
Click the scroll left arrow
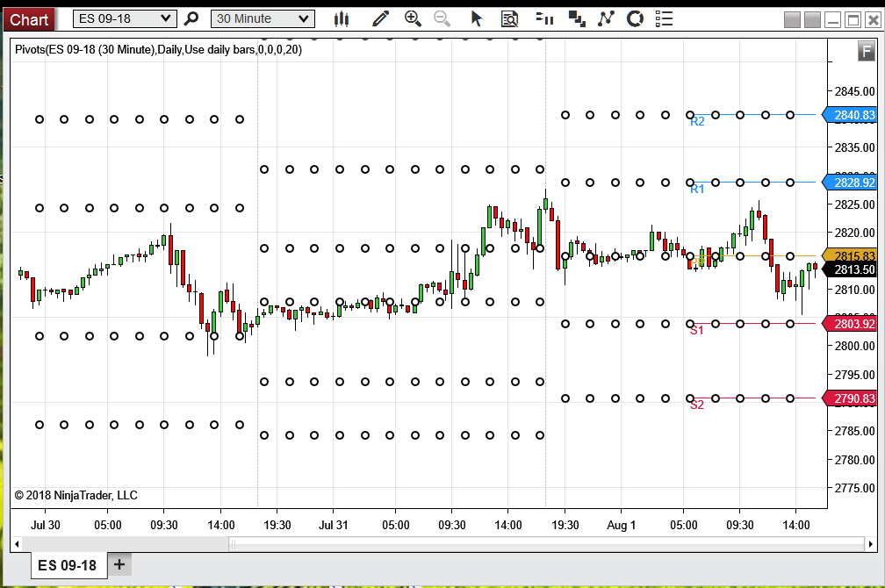(17, 544)
